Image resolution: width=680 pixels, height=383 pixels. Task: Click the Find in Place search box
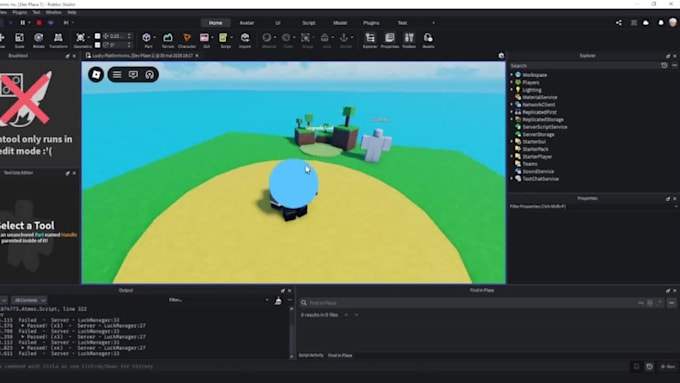tap(468, 303)
